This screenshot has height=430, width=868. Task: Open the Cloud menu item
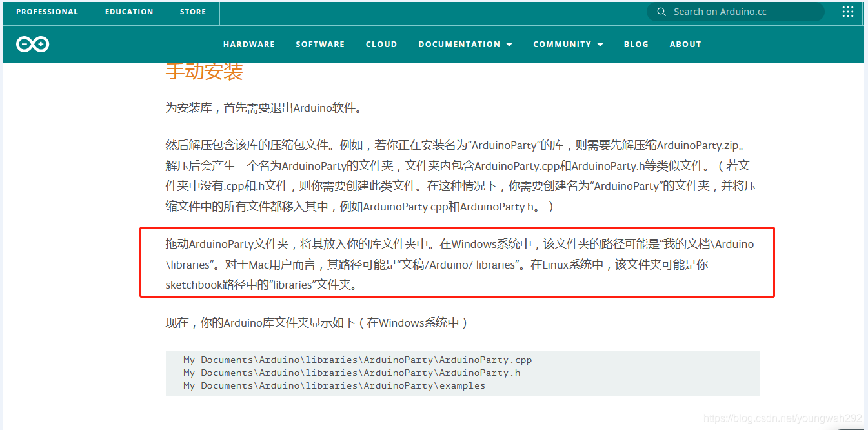[381, 45]
